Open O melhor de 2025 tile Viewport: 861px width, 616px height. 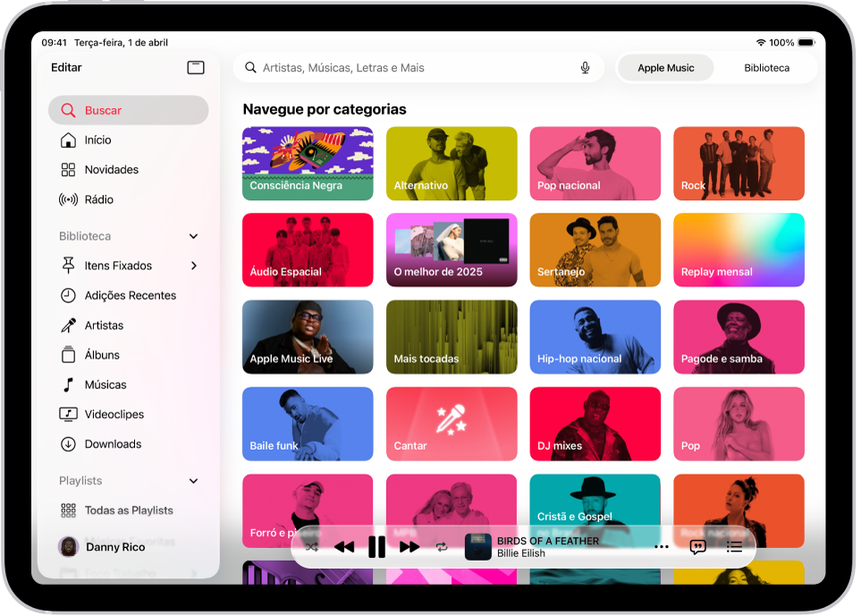(452, 249)
